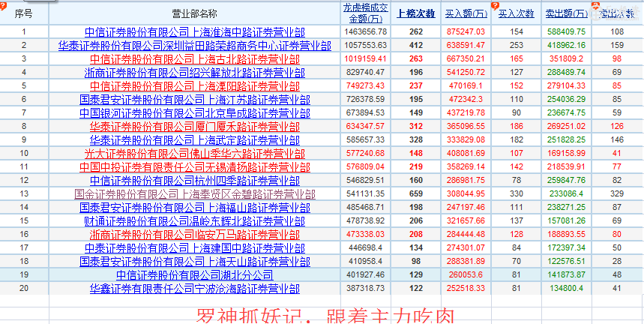Select sell amount 233086.4
Viewport: 644px width, 324px height.
[567, 193]
